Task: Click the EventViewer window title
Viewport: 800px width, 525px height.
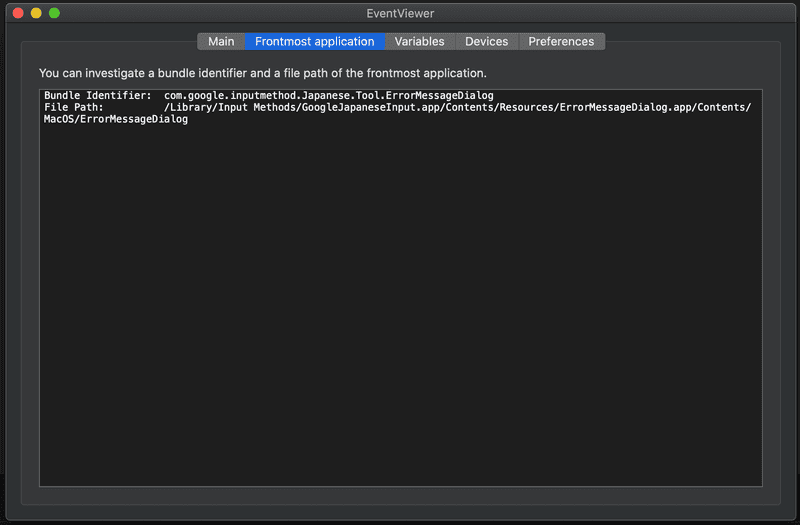Action: coord(400,14)
